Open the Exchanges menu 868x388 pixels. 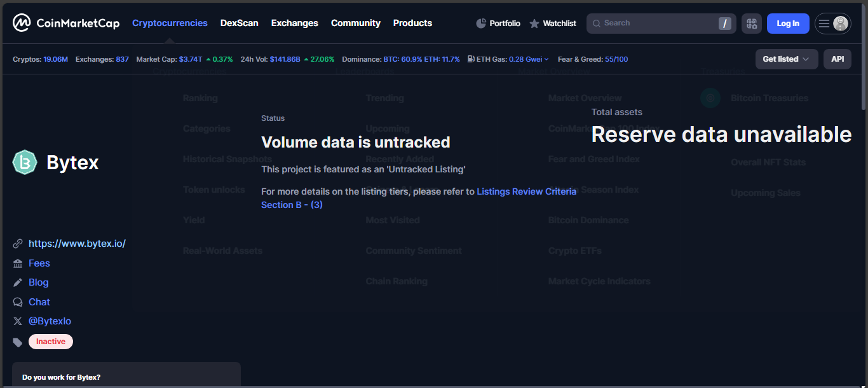(295, 23)
